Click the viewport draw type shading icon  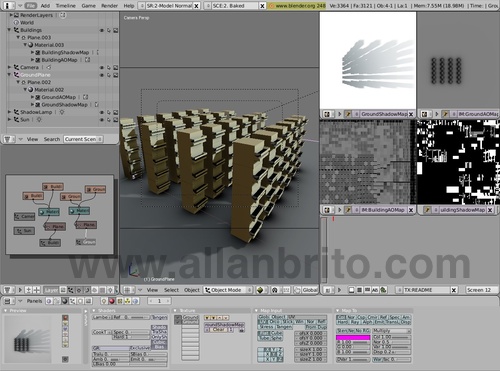pos(260,290)
